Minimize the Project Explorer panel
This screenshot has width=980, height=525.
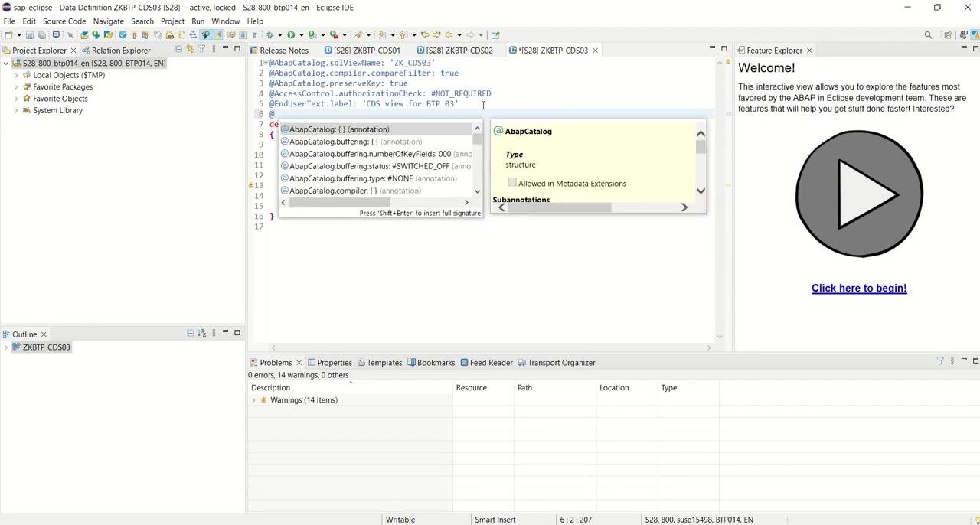(x=225, y=49)
